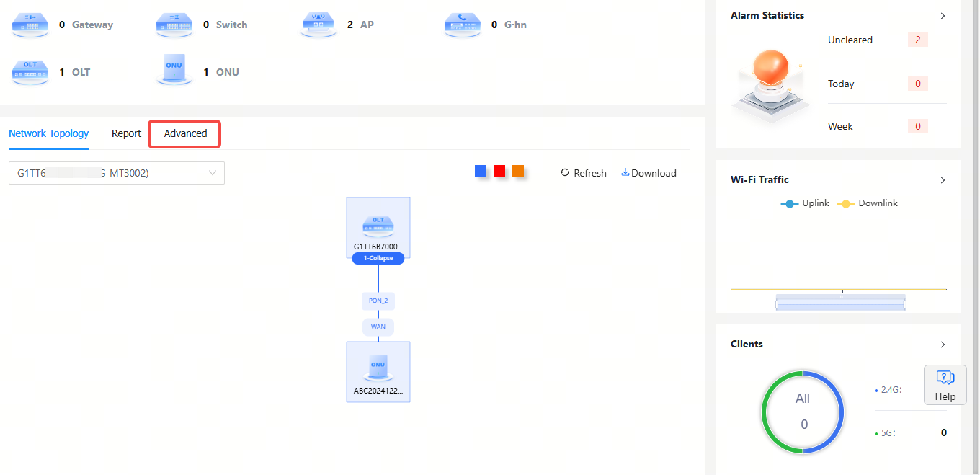The image size is (980, 475).
Task: Refresh the network topology
Action: [584, 173]
